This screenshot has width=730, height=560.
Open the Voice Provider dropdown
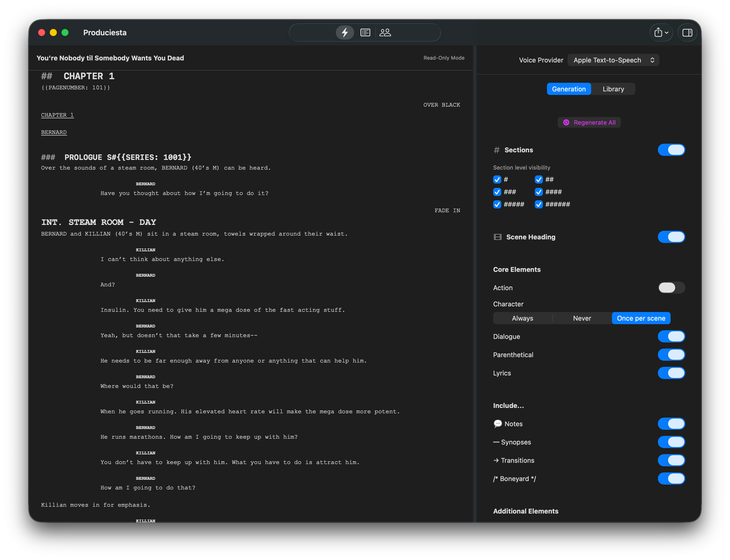click(613, 60)
